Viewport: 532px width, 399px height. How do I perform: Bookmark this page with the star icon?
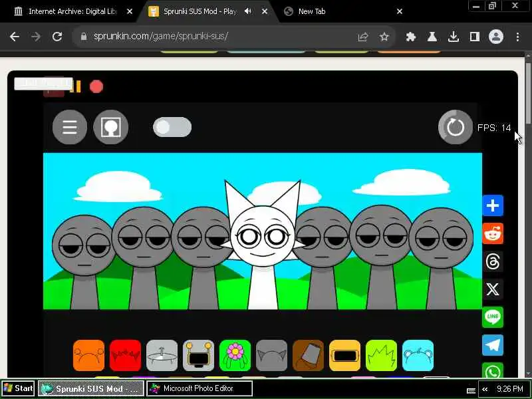pyautogui.click(x=384, y=37)
